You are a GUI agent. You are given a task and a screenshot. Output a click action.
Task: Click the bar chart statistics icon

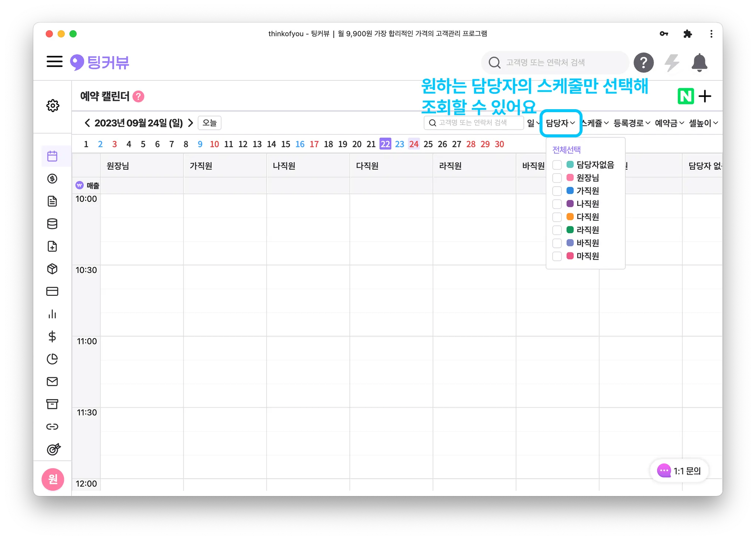pos(52,314)
